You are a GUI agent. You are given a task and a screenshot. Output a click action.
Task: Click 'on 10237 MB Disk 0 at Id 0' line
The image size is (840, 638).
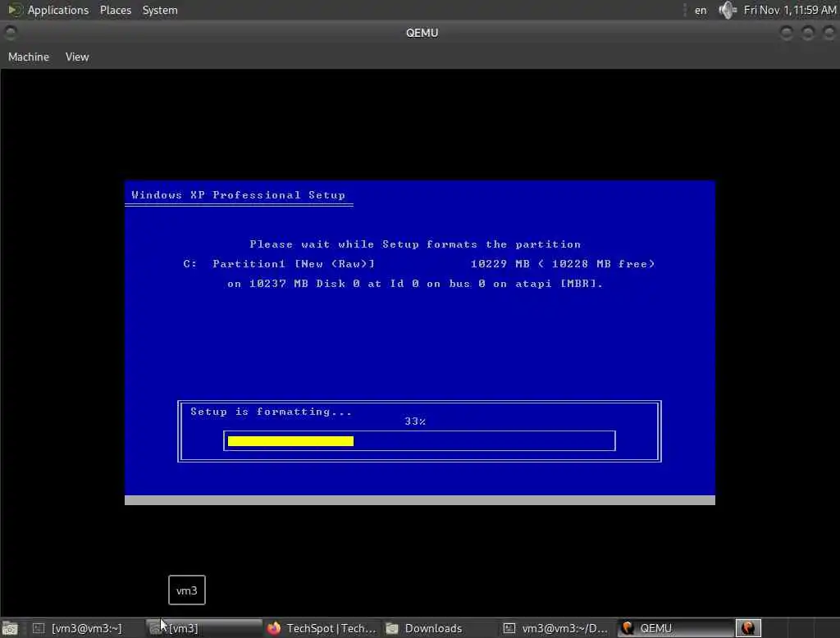tap(415, 284)
